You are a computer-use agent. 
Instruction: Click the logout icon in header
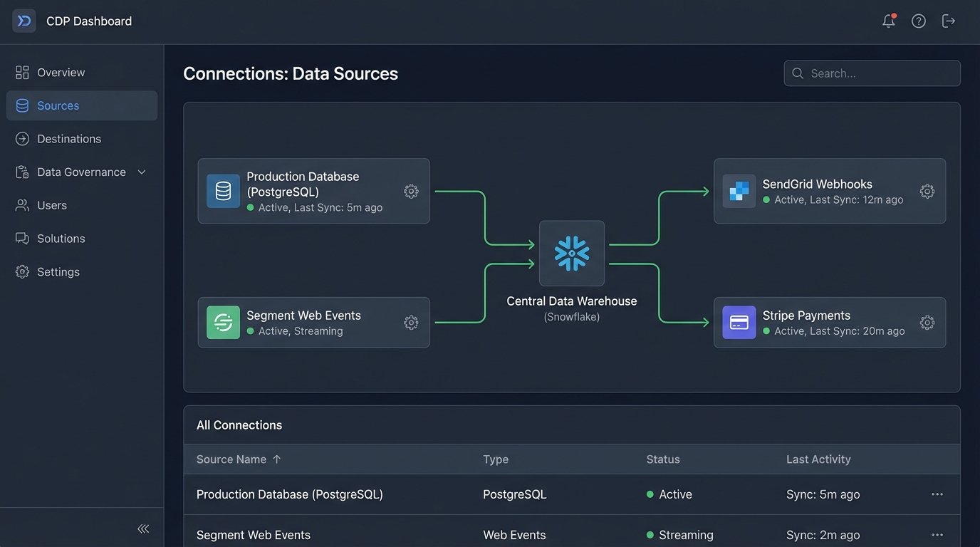949,21
